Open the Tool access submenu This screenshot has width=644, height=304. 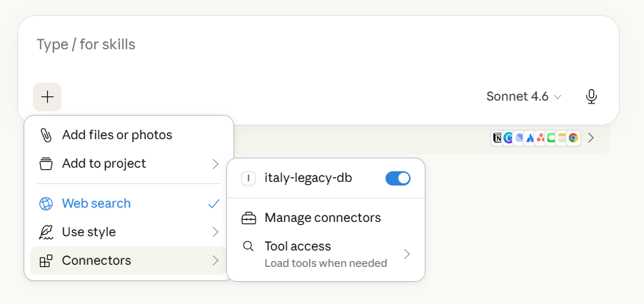pyautogui.click(x=326, y=253)
